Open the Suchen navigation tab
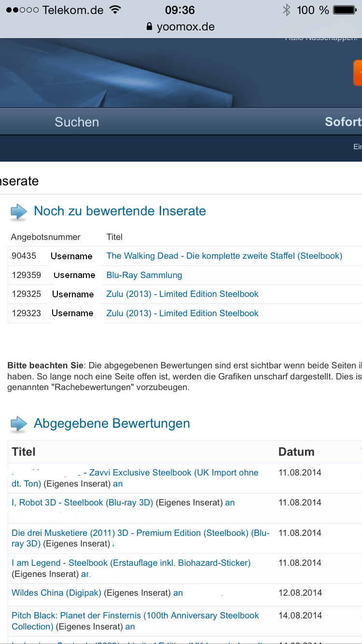This screenshot has height=644, width=362. click(x=77, y=122)
